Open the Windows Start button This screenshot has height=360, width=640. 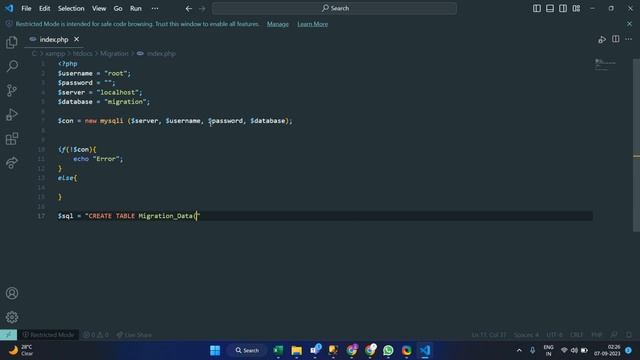point(215,350)
